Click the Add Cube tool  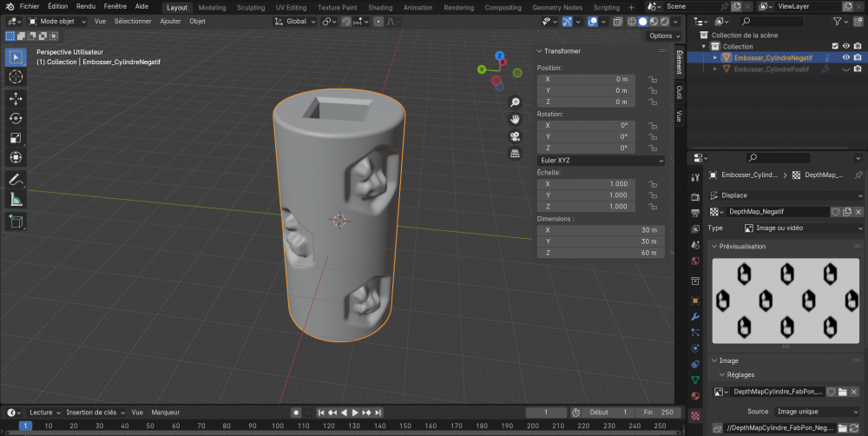point(16,221)
